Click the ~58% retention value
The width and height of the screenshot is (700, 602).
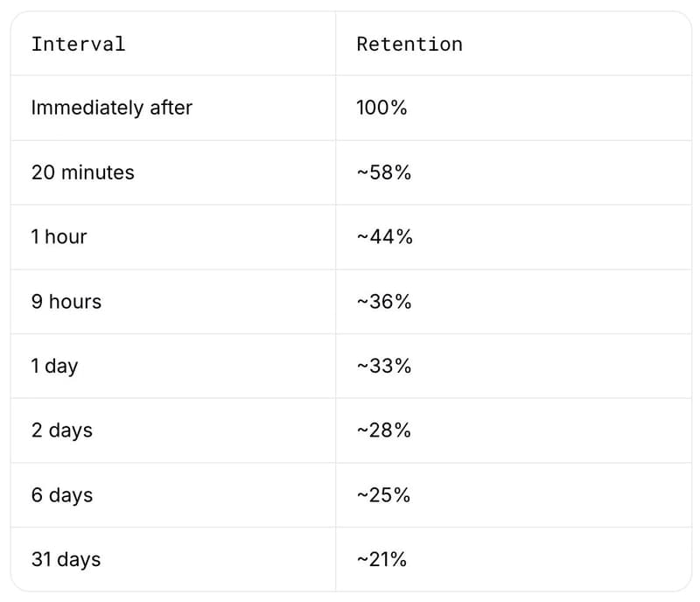point(384,172)
